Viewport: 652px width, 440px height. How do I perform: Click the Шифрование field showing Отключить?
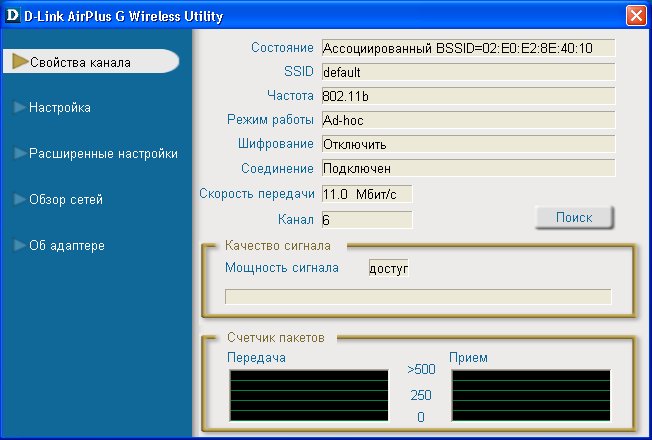(x=468, y=144)
